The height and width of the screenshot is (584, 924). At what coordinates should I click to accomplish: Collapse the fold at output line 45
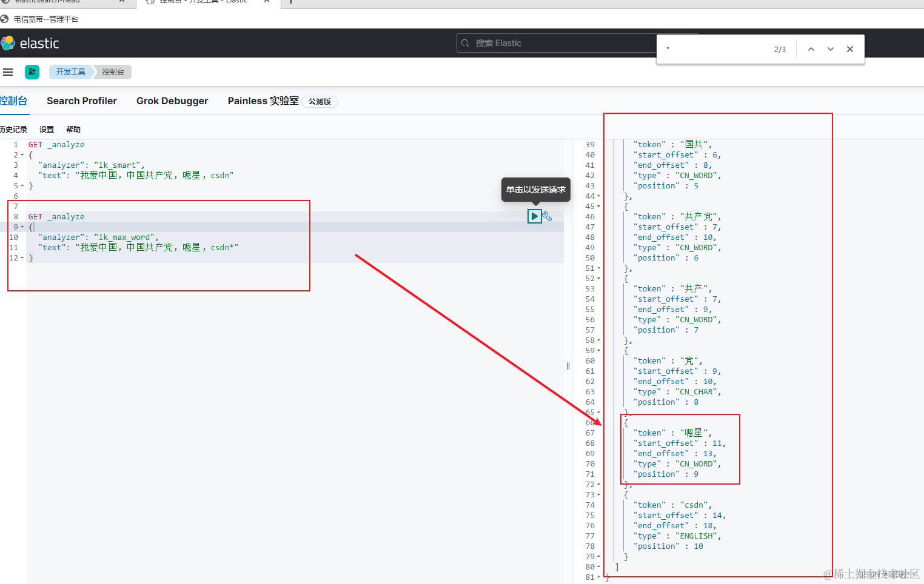coord(598,207)
